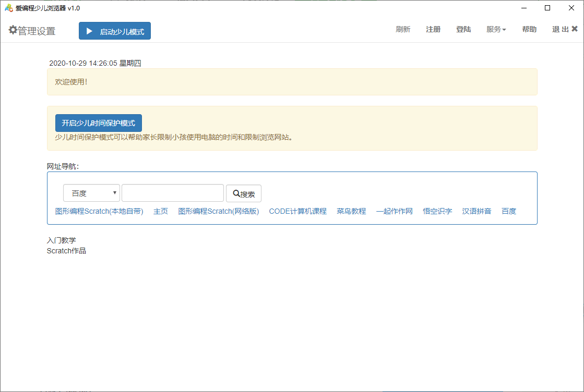Open the CODE计算机课程 link
Screen dimensions: 584x392
click(x=297, y=211)
